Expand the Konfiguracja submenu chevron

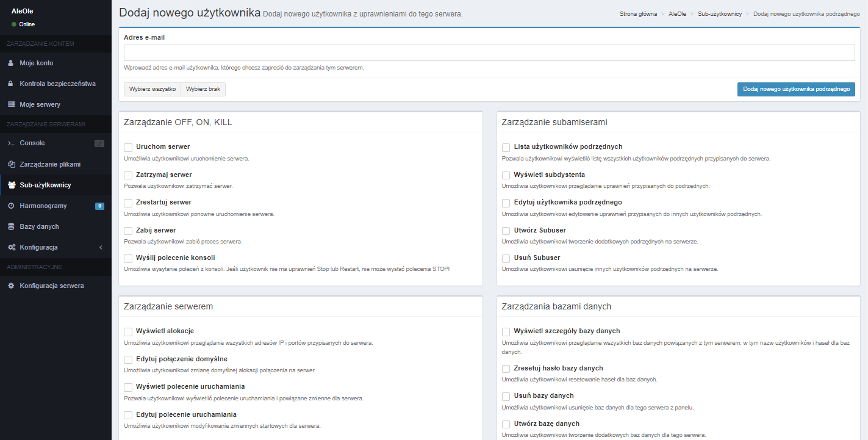tap(101, 247)
